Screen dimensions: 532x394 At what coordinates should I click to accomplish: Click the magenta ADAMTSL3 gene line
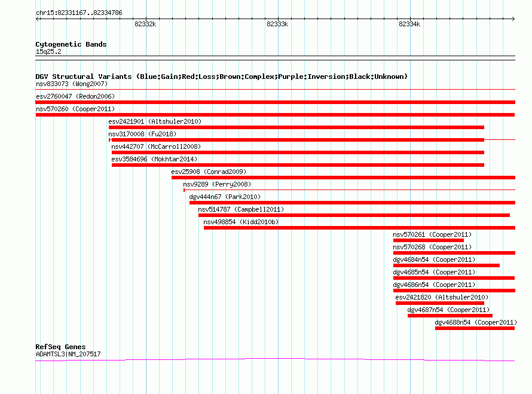[x=275, y=359]
